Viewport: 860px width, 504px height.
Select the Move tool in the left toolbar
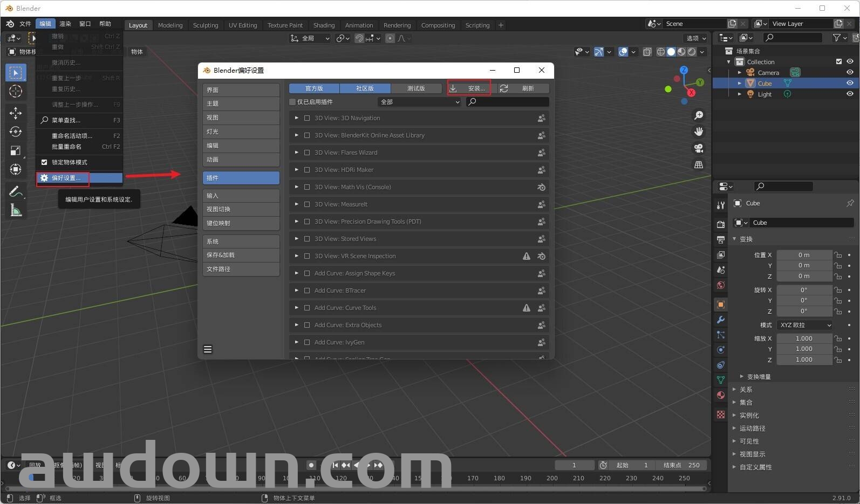pyautogui.click(x=16, y=112)
